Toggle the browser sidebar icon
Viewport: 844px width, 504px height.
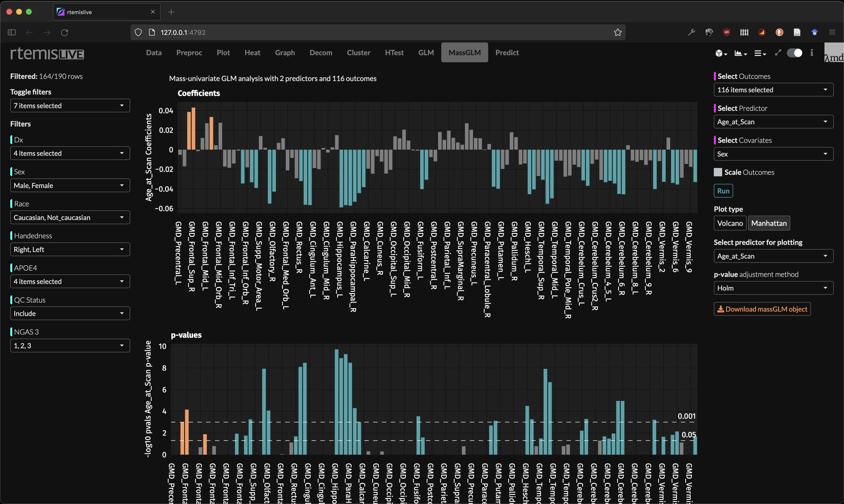click(11, 32)
